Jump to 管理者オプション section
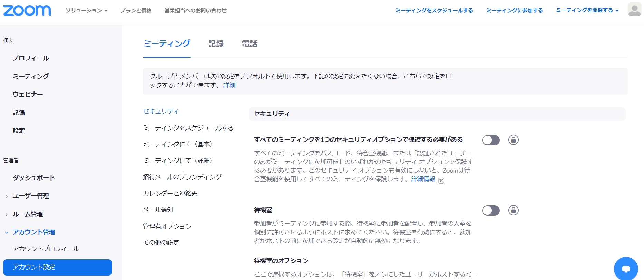 [x=167, y=226]
